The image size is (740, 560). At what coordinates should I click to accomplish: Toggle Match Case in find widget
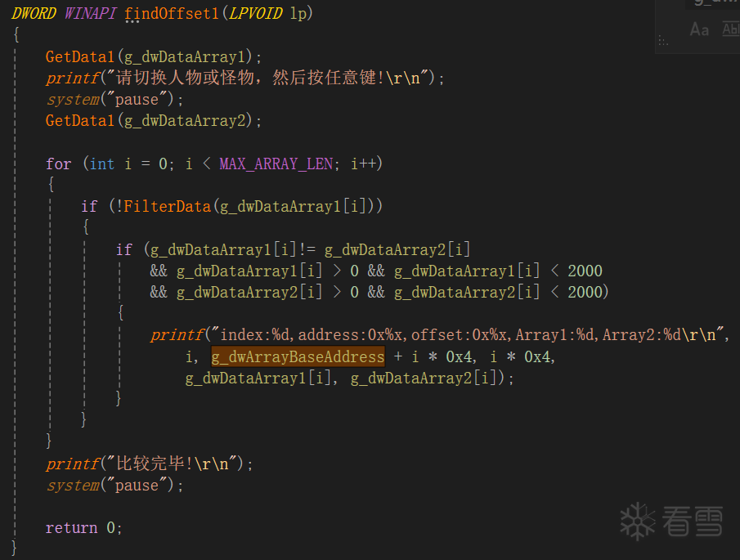pos(699,30)
